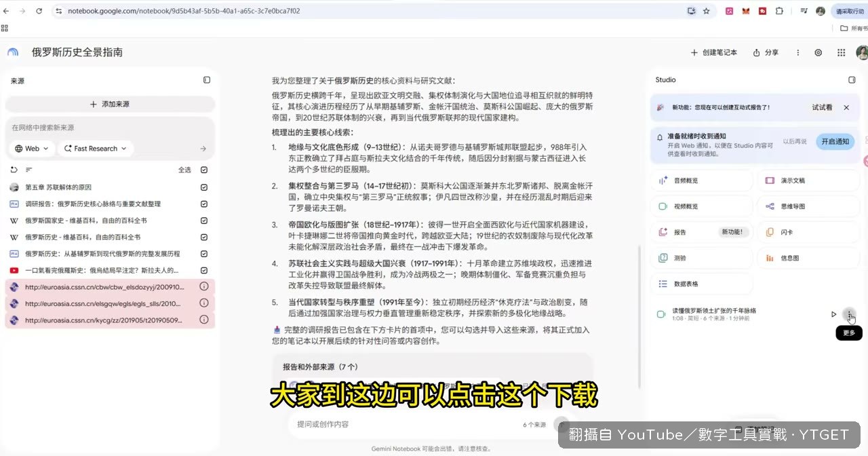Open 数据表格 data table tile
Viewport: 868px width, 456px height.
(702, 284)
